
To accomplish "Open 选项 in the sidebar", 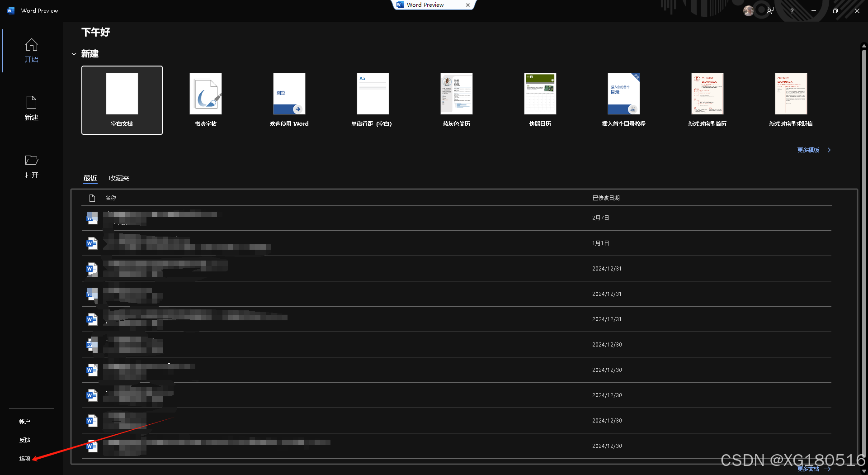I will click(25, 458).
